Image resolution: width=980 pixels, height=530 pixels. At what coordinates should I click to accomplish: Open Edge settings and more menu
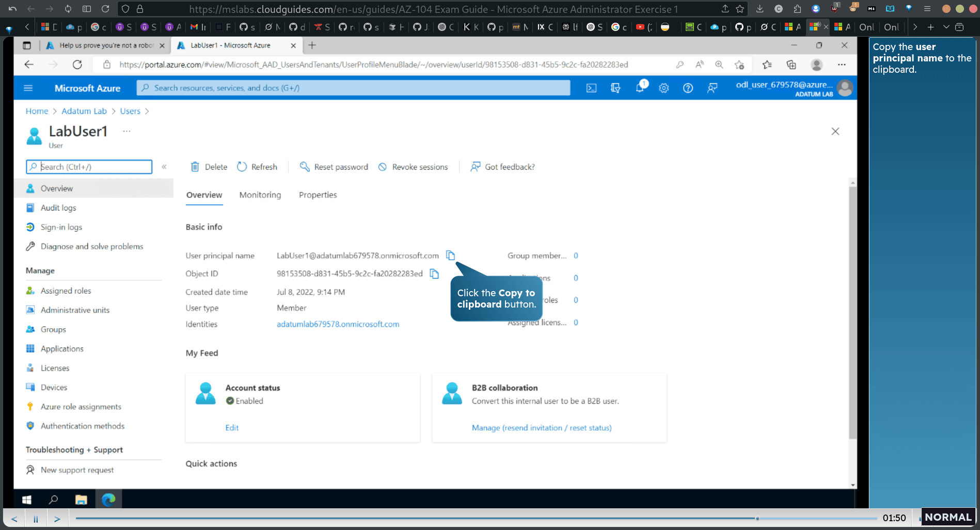842,65
